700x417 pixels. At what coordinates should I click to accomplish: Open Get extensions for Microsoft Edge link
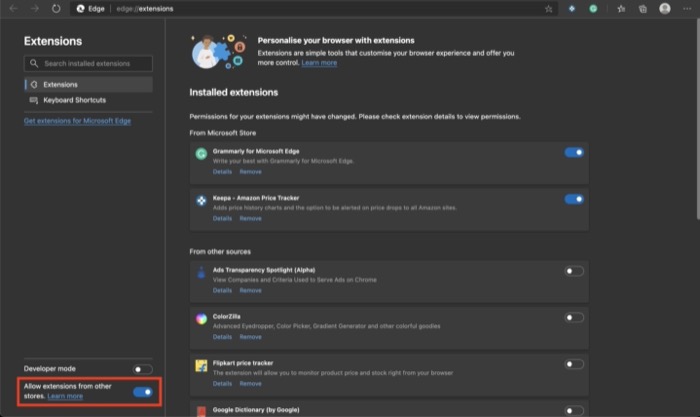(x=77, y=121)
